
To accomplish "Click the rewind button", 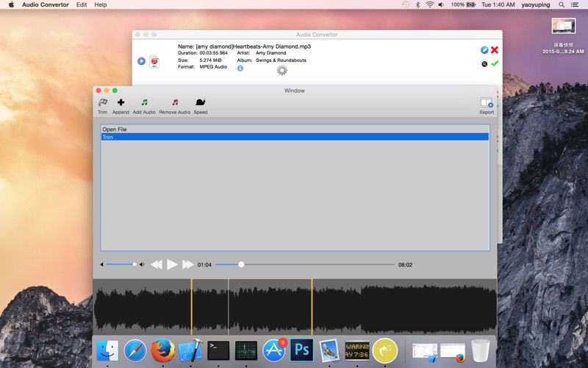I will tap(157, 265).
